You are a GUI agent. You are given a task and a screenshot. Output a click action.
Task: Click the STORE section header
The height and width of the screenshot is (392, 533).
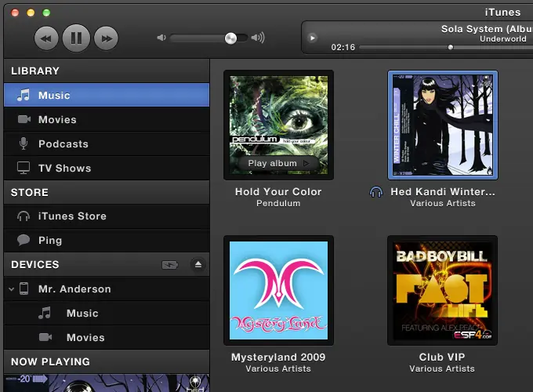tap(30, 192)
